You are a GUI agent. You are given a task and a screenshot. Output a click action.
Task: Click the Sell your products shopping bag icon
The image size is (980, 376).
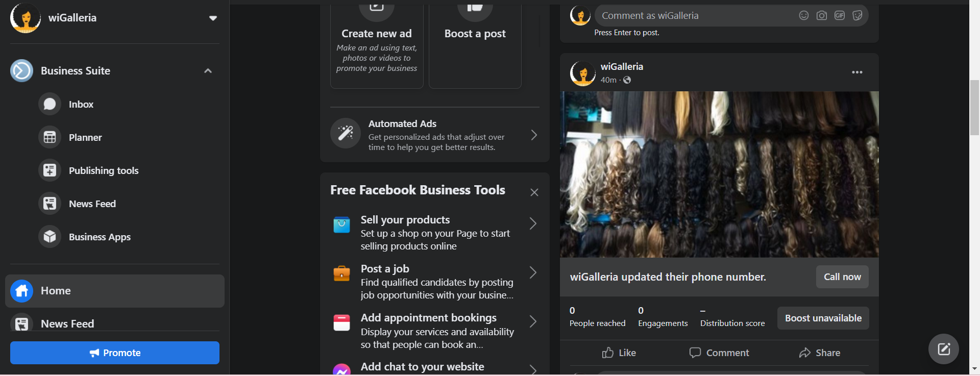click(x=341, y=224)
